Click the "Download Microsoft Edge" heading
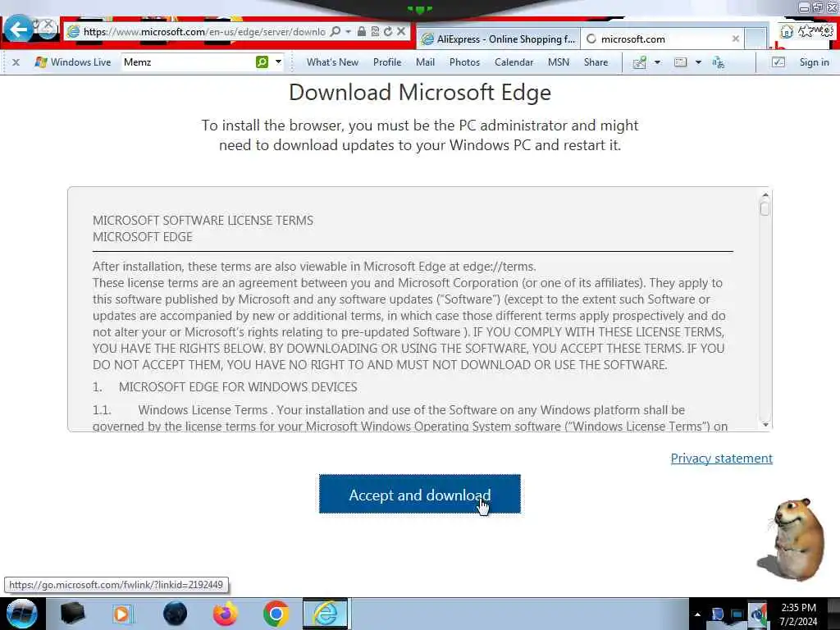 click(x=420, y=92)
